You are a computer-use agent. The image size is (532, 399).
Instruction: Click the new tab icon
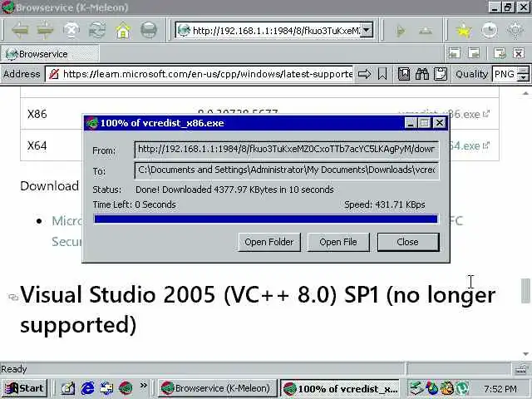[x=500, y=53]
